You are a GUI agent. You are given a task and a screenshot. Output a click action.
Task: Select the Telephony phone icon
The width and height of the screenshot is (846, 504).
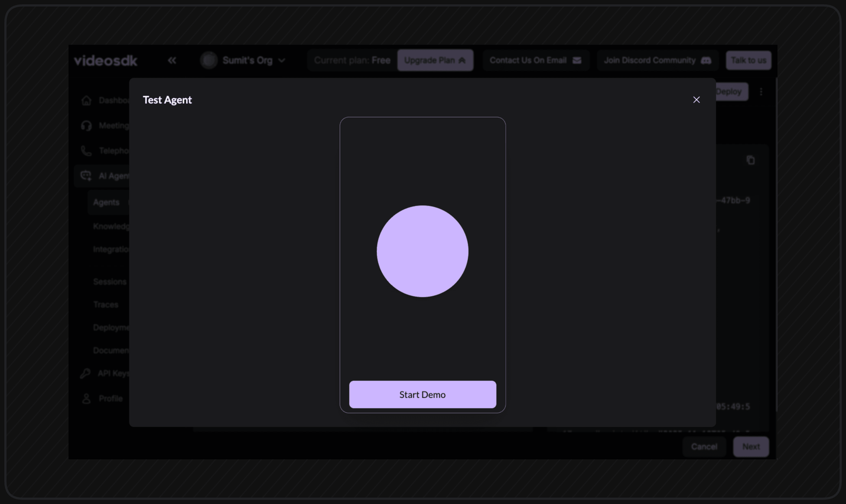(x=86, y=150)
